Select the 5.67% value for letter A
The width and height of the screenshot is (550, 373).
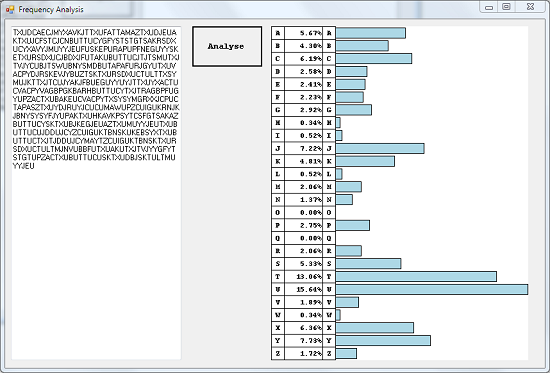click(303, 33)
